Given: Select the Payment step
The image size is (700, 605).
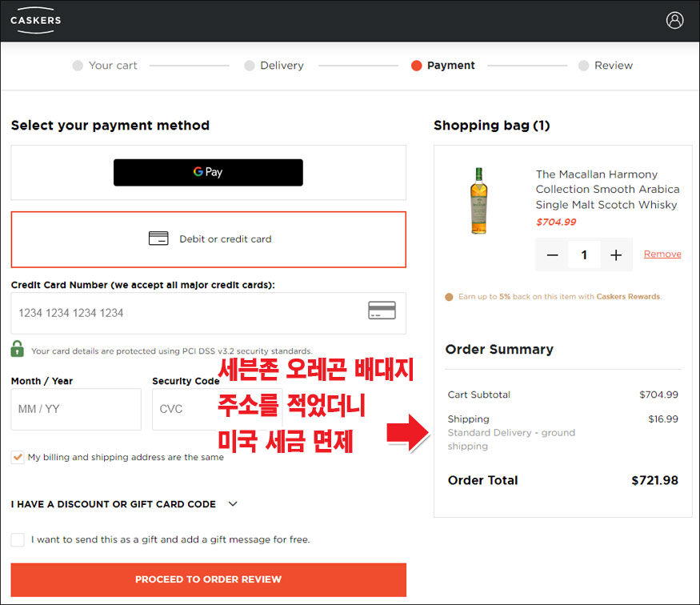Looking at the screenshot, I should coord(443,66).
